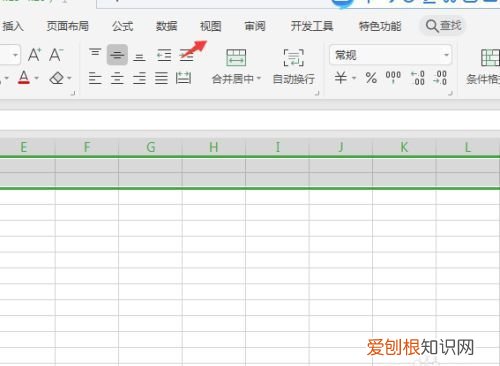Open number format dialog launcher

(x=450, y=94)
